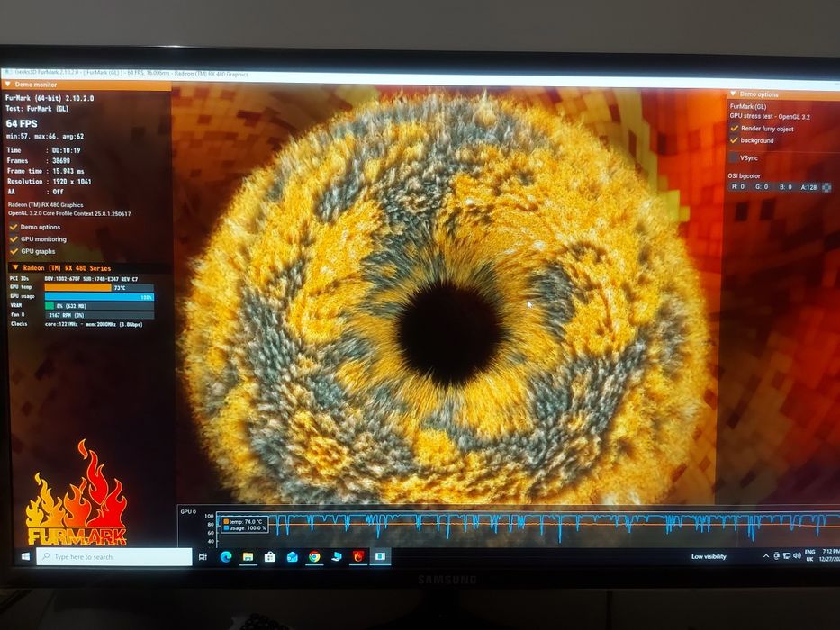Click the fan 2167 RPM bar
Image resolution: width=840 pixels, height=630 pixels.
click(x=99, y=315)
